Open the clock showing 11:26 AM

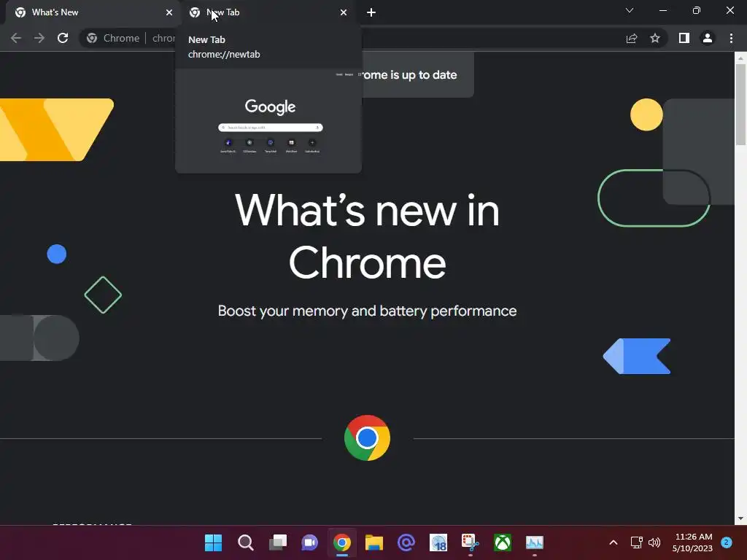pos(693,542)
